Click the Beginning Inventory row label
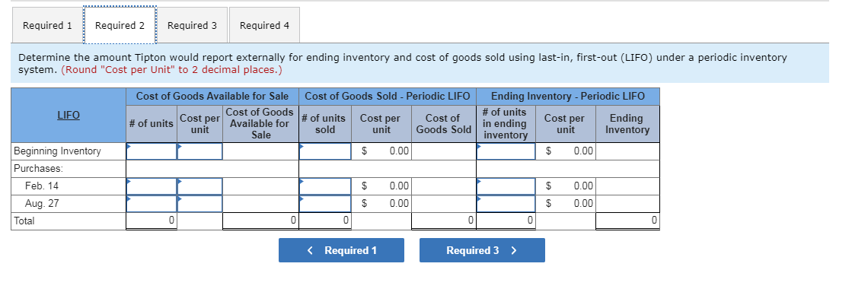Viewport: 868px width, 308px height. tap(58, 151)
